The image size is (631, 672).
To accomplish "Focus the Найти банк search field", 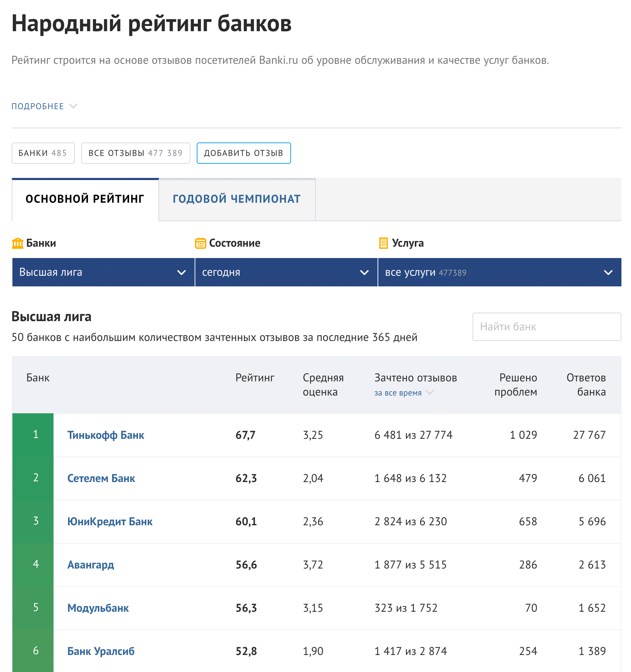I will [x=547, y=327].
